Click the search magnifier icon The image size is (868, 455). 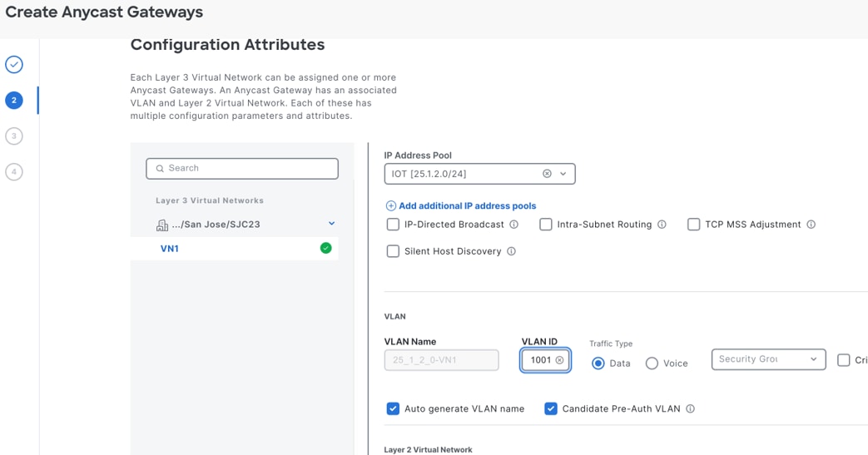160,168
